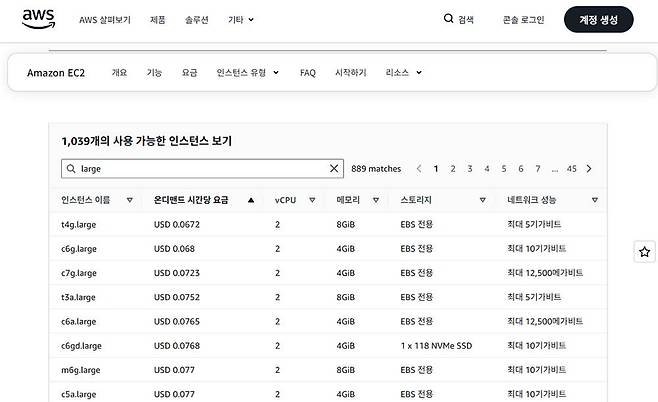Click the star bookmark icon on right edge
Image resolution: width=658 pixels, height=402 pixels.
tap(645, 252)
